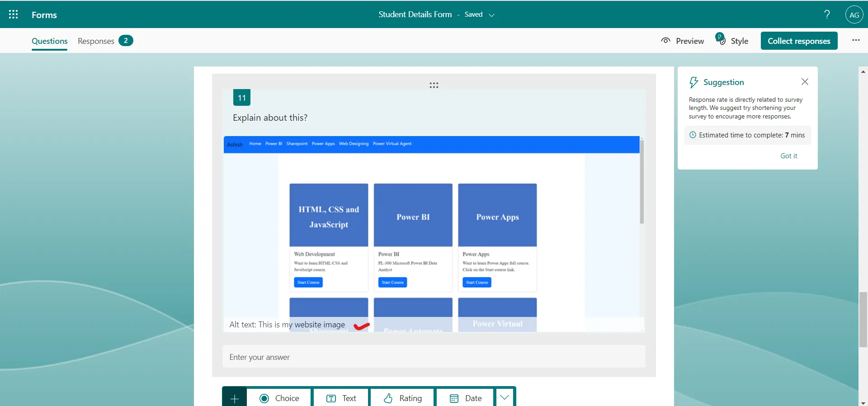Add a Choice question
The width and height of the screenshot is (868, 406).
pos(279,398)
